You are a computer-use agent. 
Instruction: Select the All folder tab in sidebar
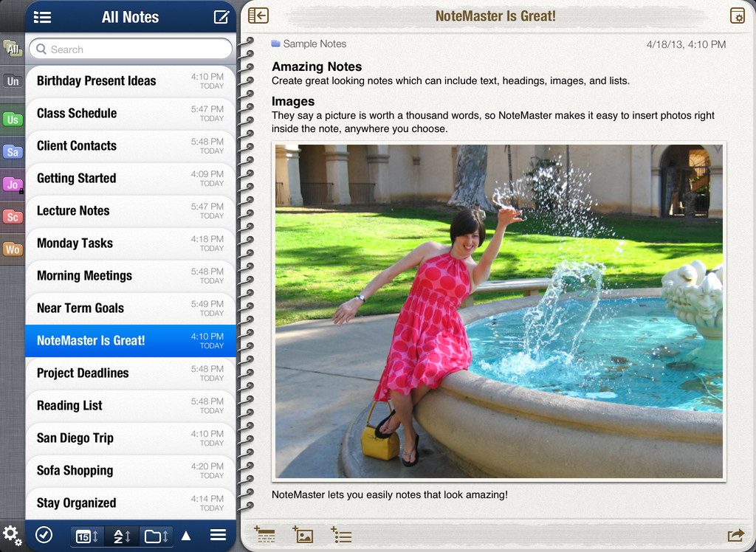click(13, 49)
